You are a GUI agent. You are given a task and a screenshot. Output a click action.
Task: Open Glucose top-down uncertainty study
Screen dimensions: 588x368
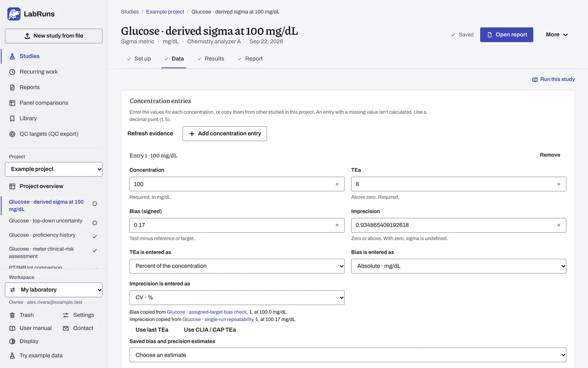click(x=46, y=221)
